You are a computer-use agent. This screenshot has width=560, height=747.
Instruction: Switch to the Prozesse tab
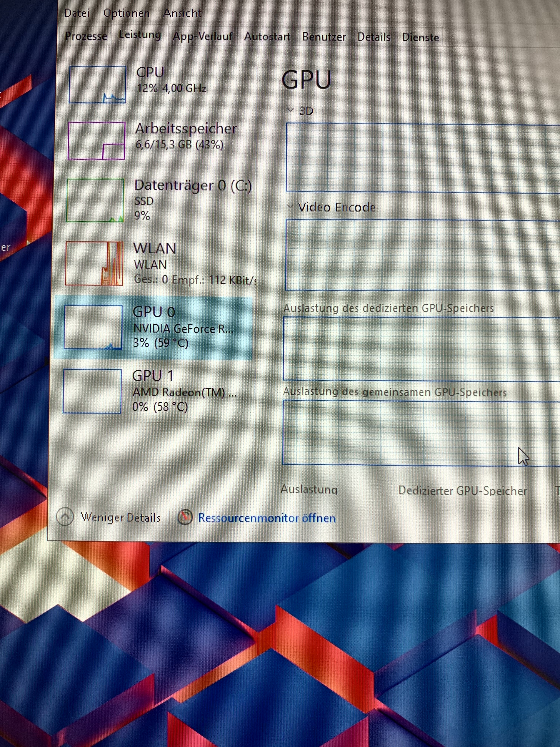[86, 36]
